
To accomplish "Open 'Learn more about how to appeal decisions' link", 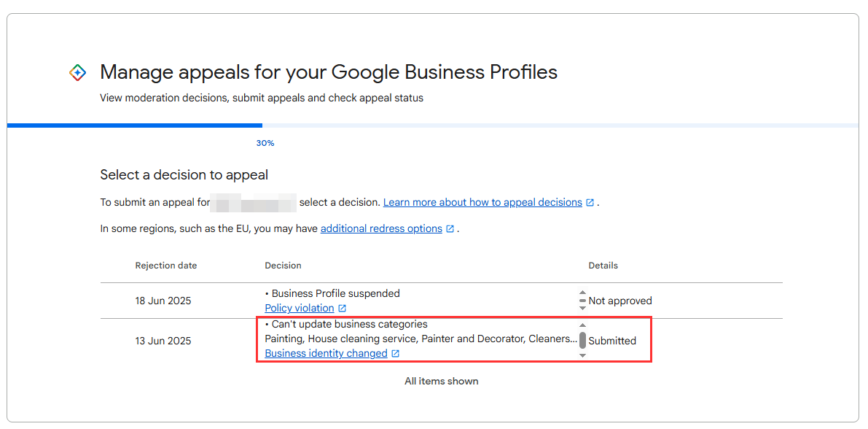I will [x=482, y=202].
